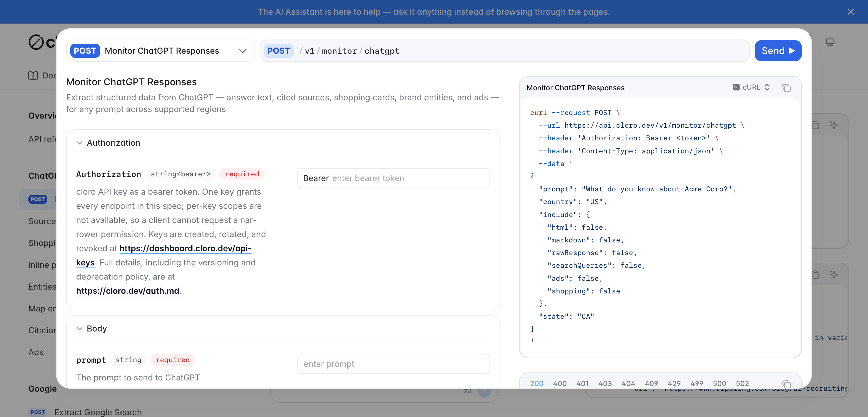The width and height of the screenshot is (868, 417).
Task: Open Ads in the background sidebar
Action: pos(36,352)
